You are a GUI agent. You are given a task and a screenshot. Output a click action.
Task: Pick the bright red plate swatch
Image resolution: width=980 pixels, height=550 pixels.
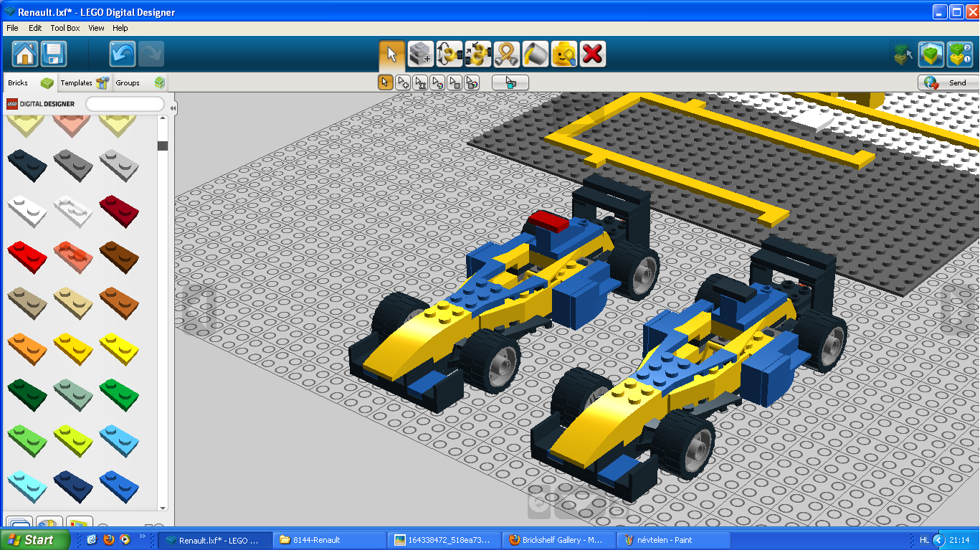pos(27,256)
